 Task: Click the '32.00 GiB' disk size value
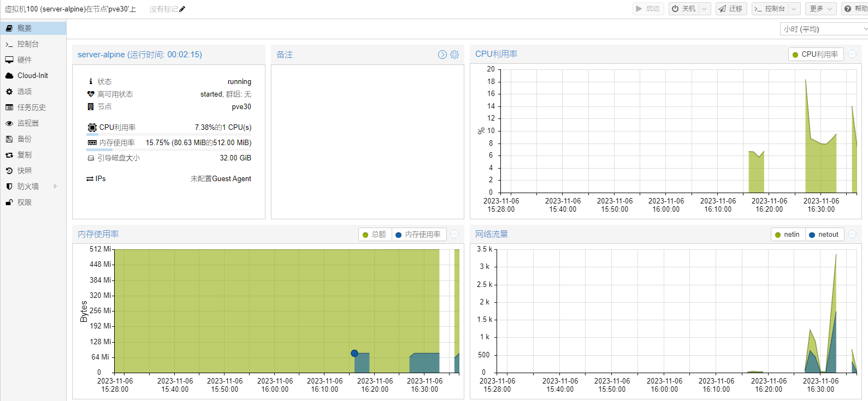235,158
